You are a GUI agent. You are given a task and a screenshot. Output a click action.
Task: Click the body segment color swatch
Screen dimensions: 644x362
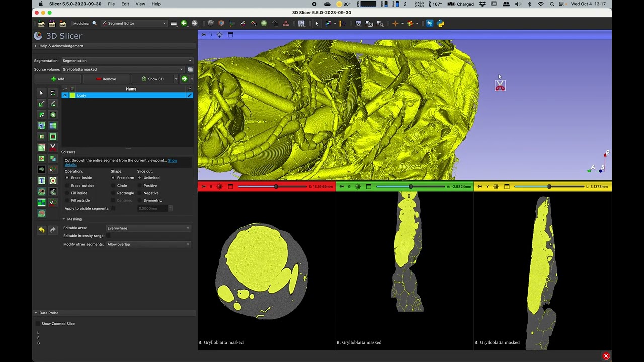[x=73, y=95]
